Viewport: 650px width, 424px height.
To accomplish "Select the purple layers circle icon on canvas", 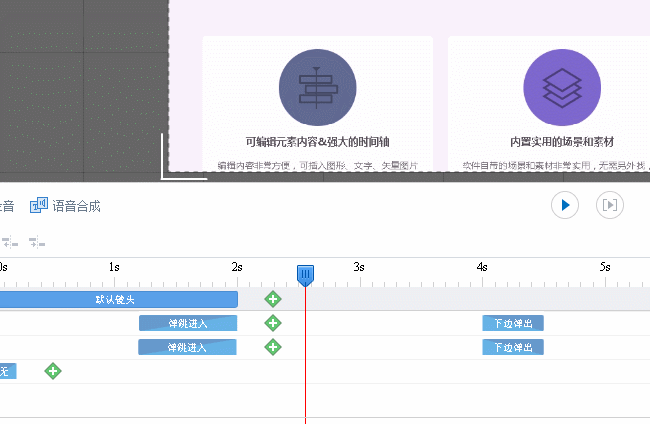I will click(x=562, y=87).
